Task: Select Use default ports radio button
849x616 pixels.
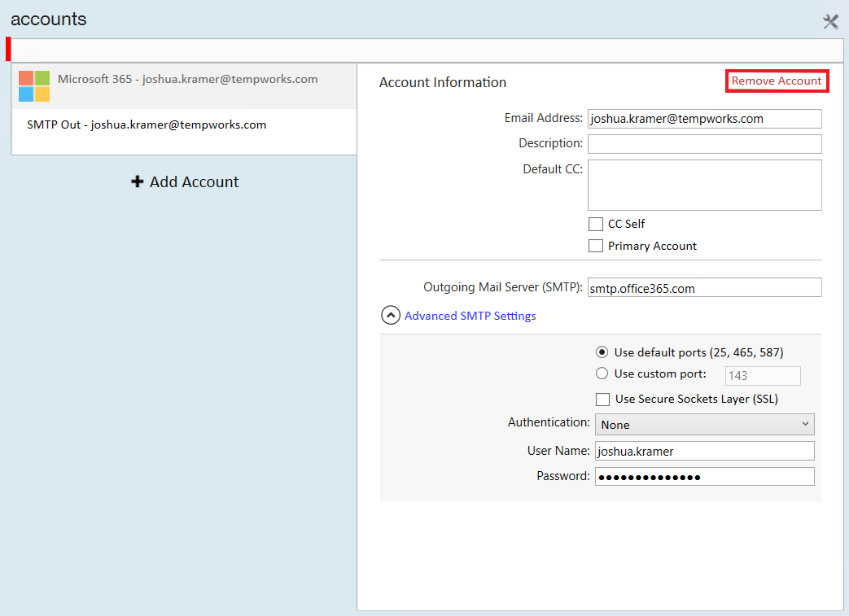Action: pyautogui.click(x=602, y=352)
